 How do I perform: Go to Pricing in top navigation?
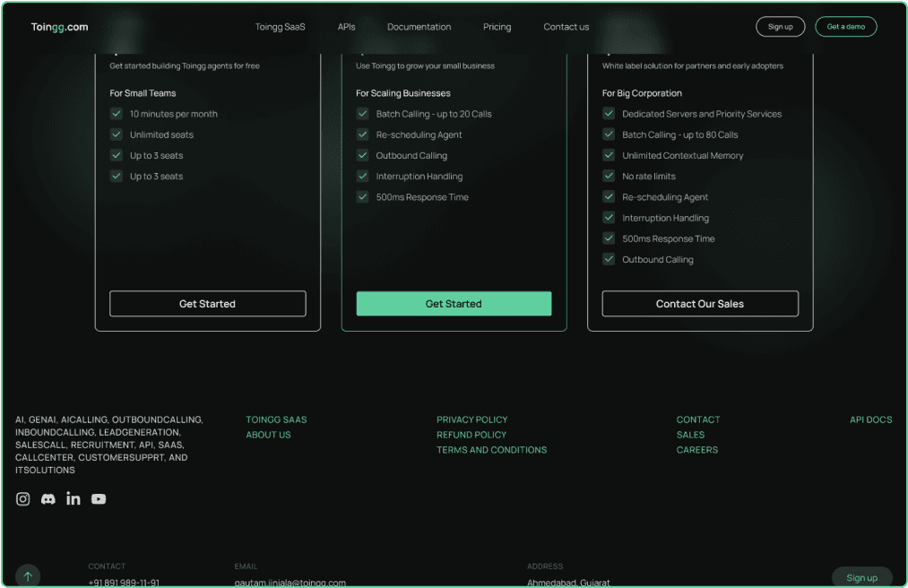click(497, 27)
